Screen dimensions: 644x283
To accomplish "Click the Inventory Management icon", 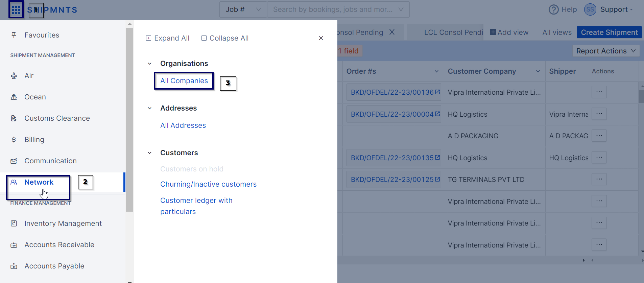I will click(14, 223).
